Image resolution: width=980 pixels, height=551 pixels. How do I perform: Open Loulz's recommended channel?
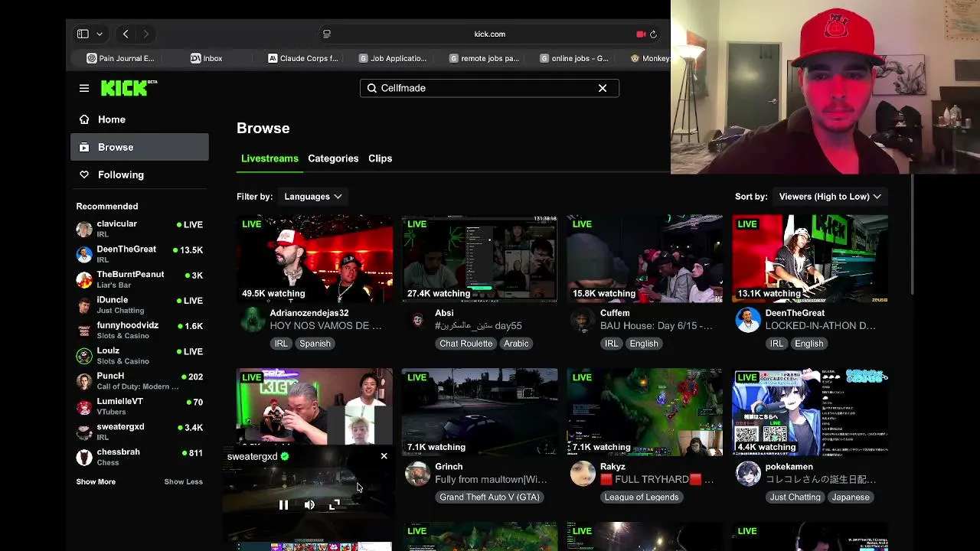coord(139,355)
